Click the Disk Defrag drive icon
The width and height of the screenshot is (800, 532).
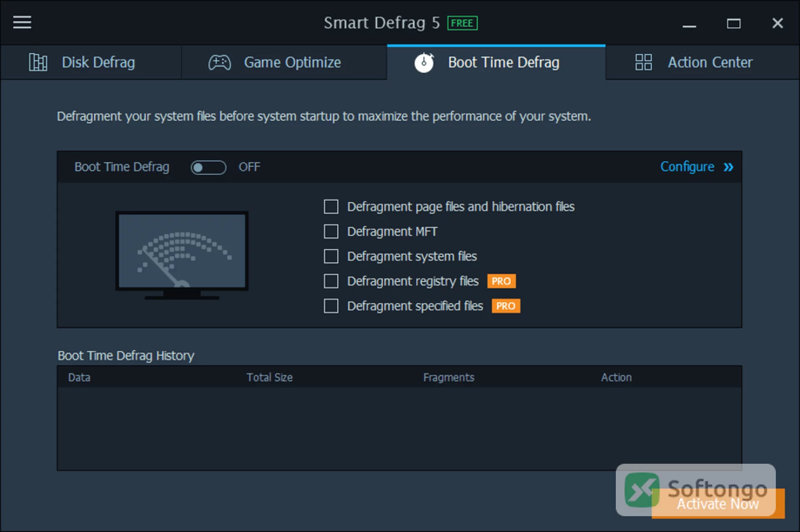click(x=38, y=62)
